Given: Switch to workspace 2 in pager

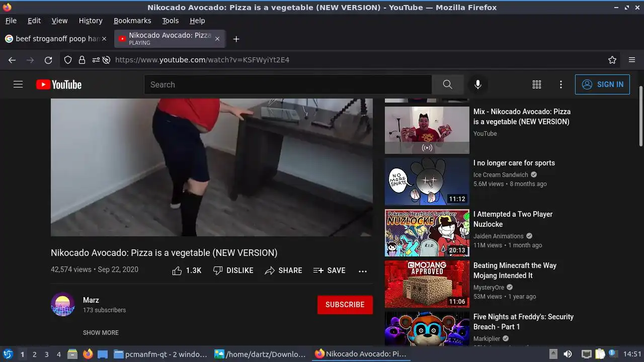Looking at the screenshot, I should point(34,354).
